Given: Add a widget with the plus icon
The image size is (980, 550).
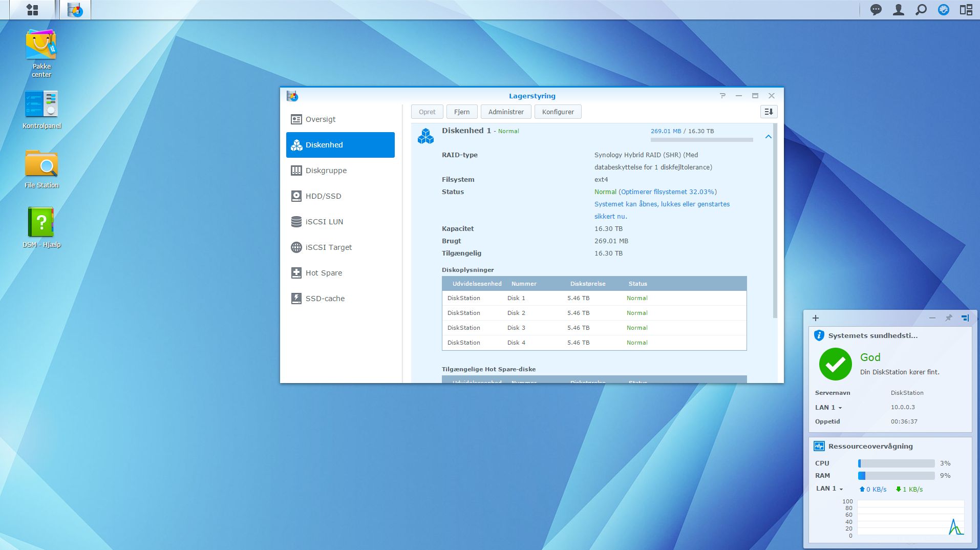Looking at the screenshot, I should 816,318.
